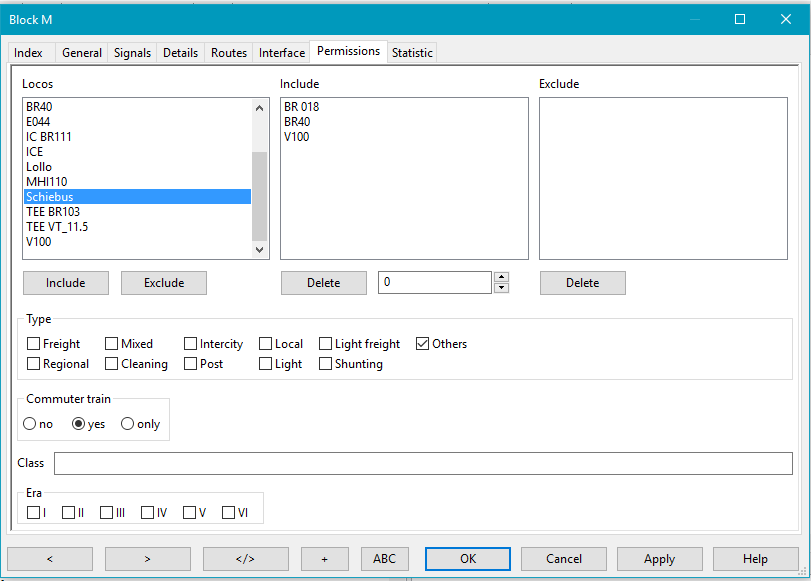
Task: Click the Include button under Locos
Action: 65,283
